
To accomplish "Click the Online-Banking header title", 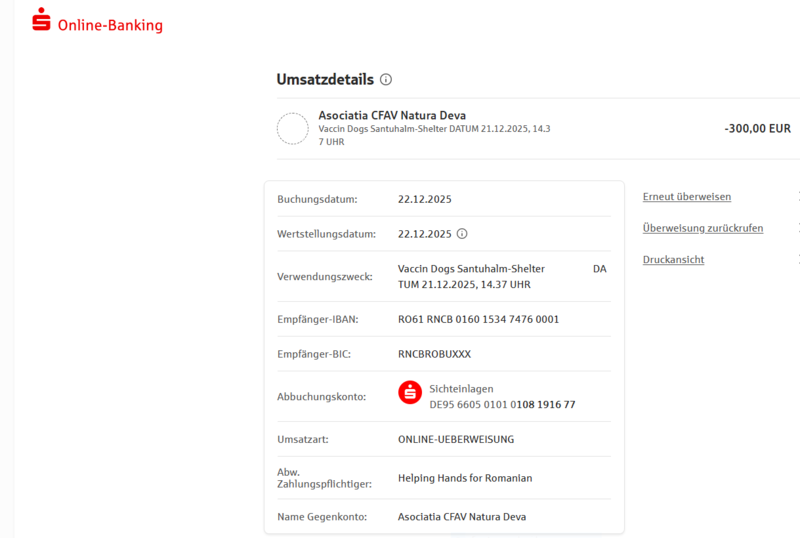I will click(110, 25).
